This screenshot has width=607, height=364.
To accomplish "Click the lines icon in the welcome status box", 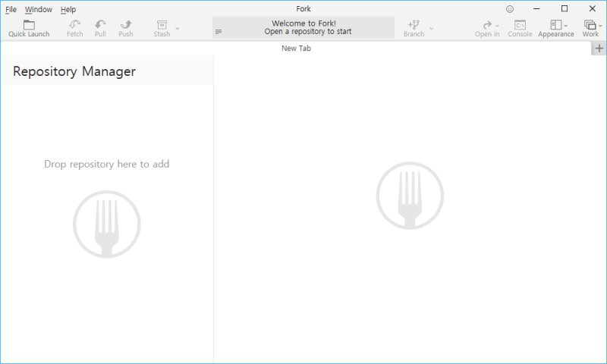I will pyautogui.click(x=219, y=32).
